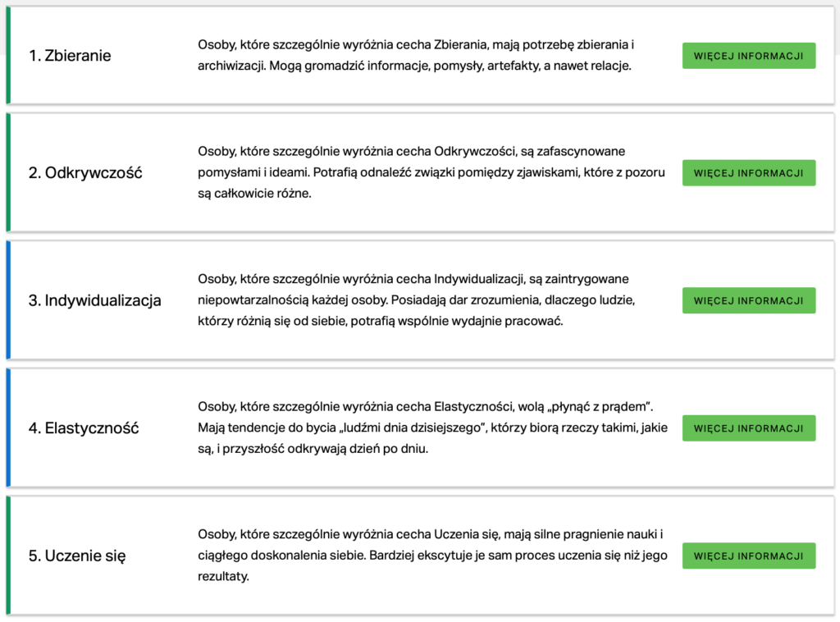Image resolution: width=840 pixels, height=622 pixels.
Task: Click Więcej informacji button for Odkrywczość
Action: point(748,173)
